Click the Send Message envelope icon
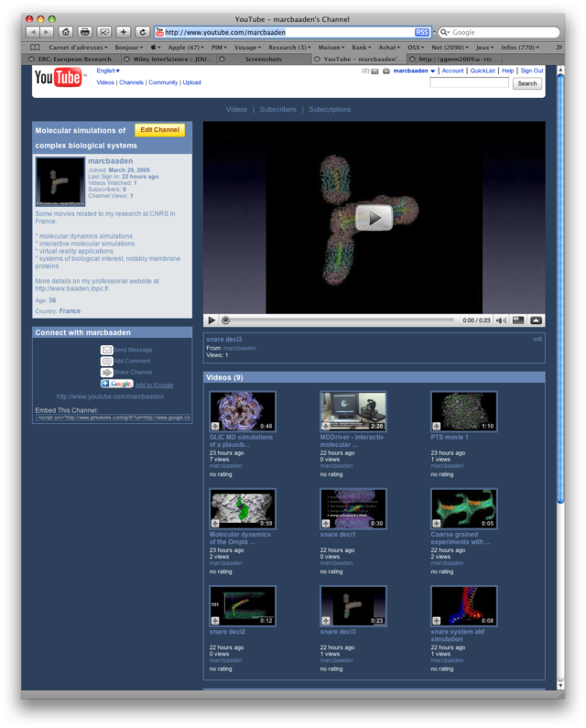 click(107, 350)
